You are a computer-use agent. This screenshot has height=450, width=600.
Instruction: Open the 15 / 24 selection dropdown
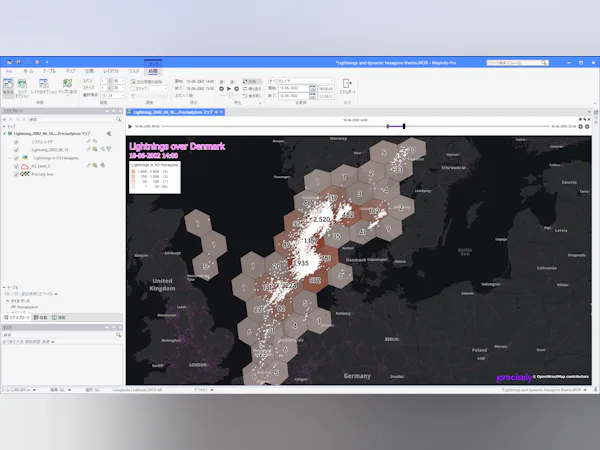pos(112,95)
